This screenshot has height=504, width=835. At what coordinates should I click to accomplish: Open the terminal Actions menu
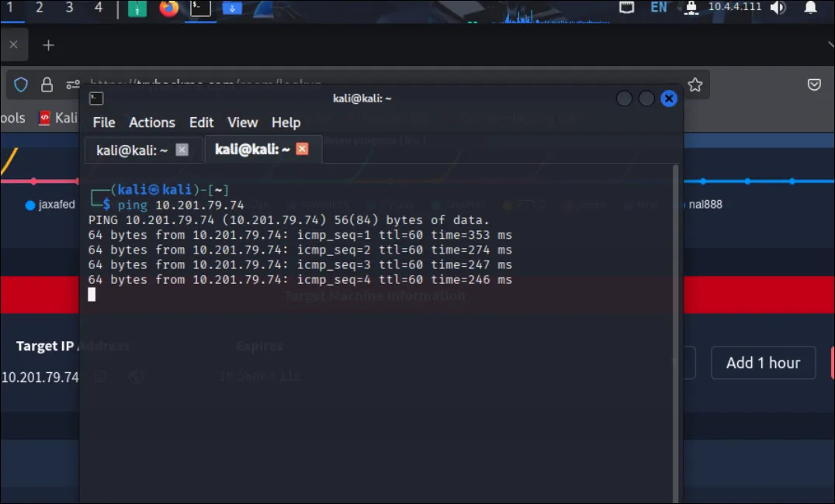click(152, 123)
